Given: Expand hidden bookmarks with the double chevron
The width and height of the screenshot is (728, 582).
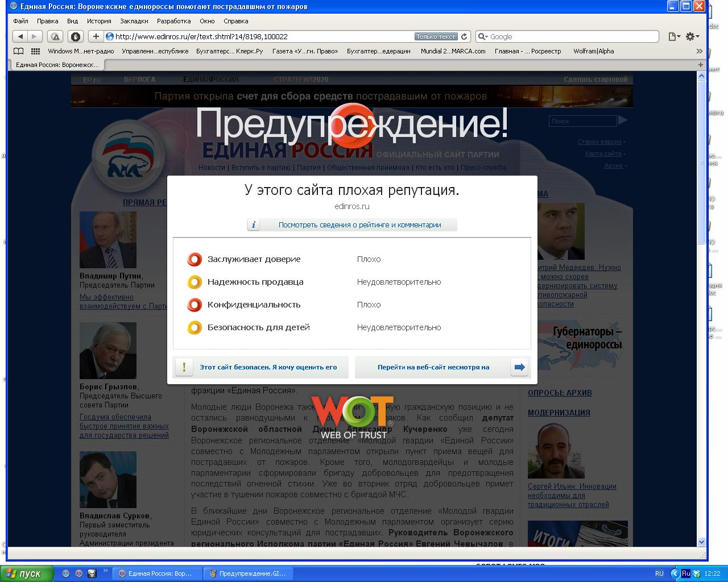Looking at the screenshot, I should point(700,51).
